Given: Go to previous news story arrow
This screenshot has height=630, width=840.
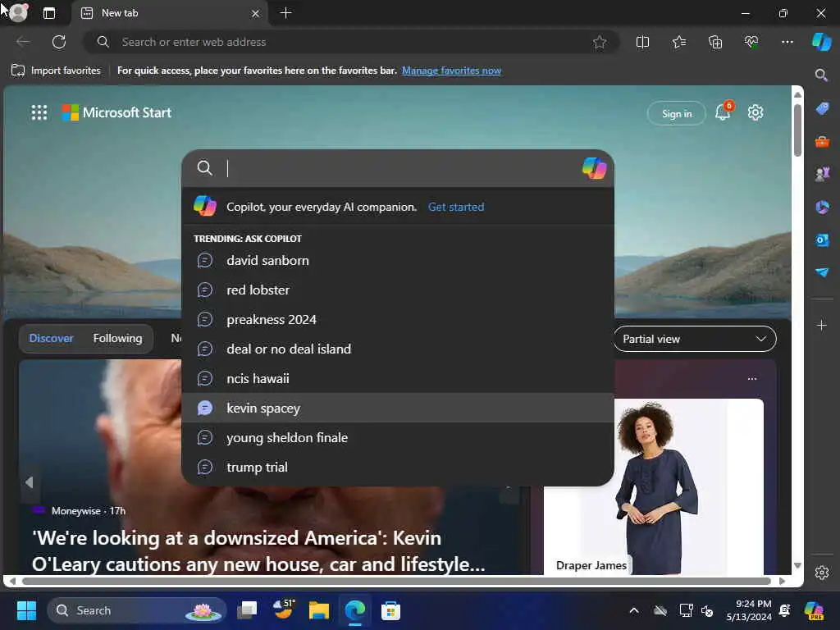Looking at the screenshot, I should [30, 482].
